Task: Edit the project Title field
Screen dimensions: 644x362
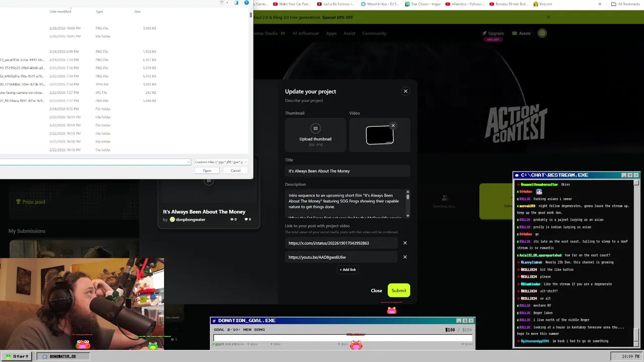Action: pyautogui.click(x=348, y=171)
